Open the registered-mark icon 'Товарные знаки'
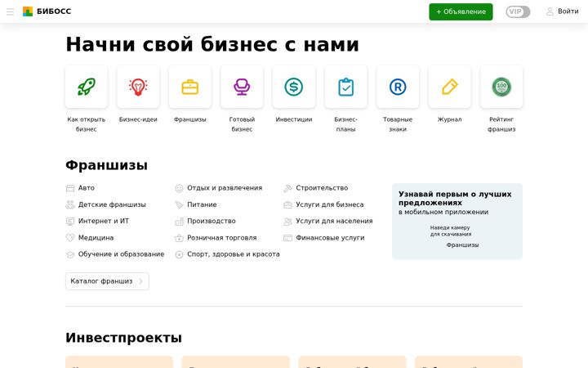This screenshot has width=588, height=368. [398, 87]
